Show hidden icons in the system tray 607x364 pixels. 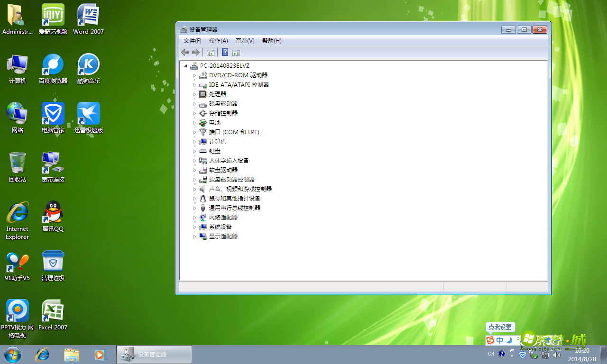pos(511,356)
